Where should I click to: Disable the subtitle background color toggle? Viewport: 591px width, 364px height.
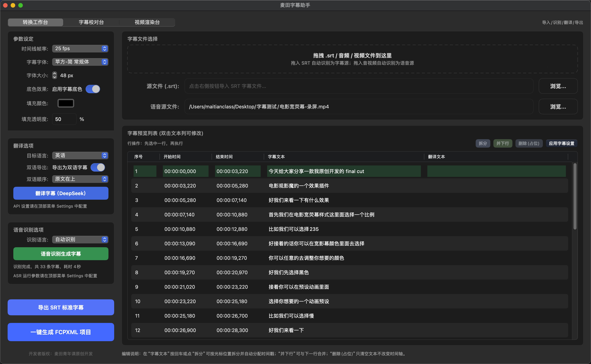click(x=93, y=89)
